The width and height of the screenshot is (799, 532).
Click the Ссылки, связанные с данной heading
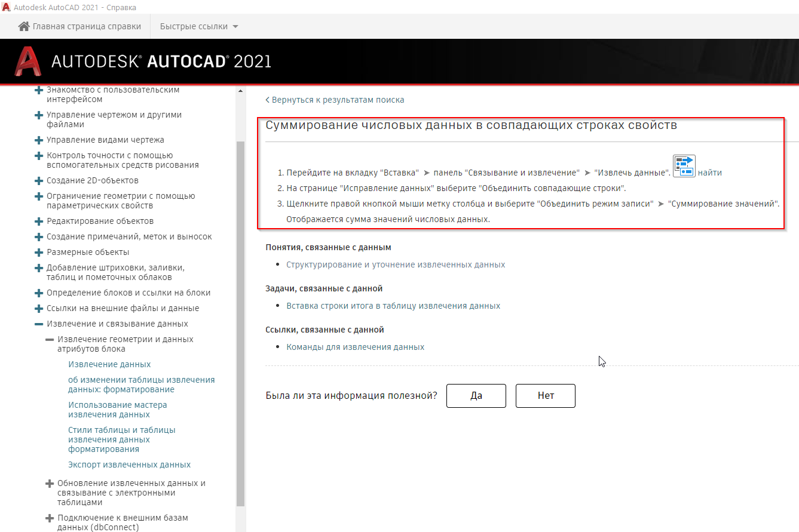(x=325, y=330)
